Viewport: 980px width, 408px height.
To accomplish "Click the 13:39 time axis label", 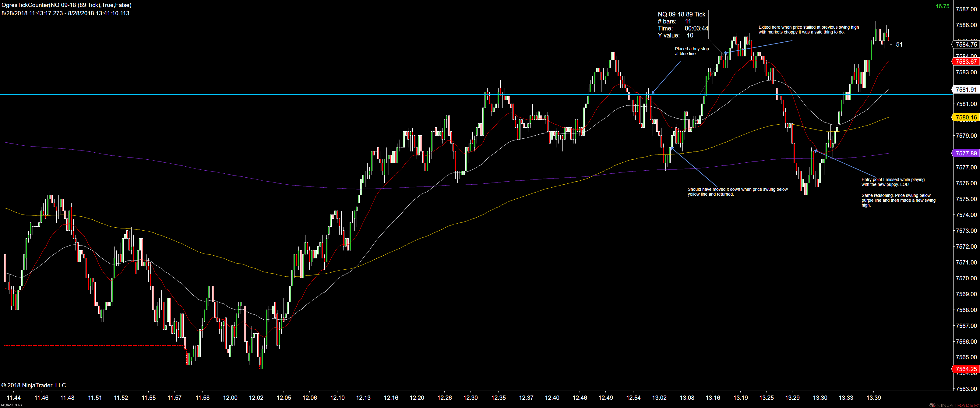I will [x=873, y=398].
